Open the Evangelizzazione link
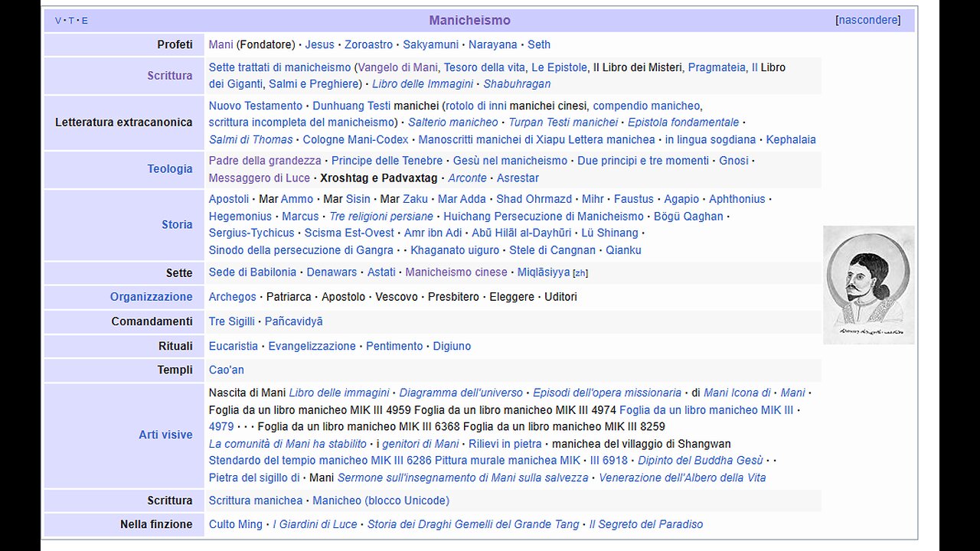The width and height of the screenshot is (980, 551). [312, 347]
